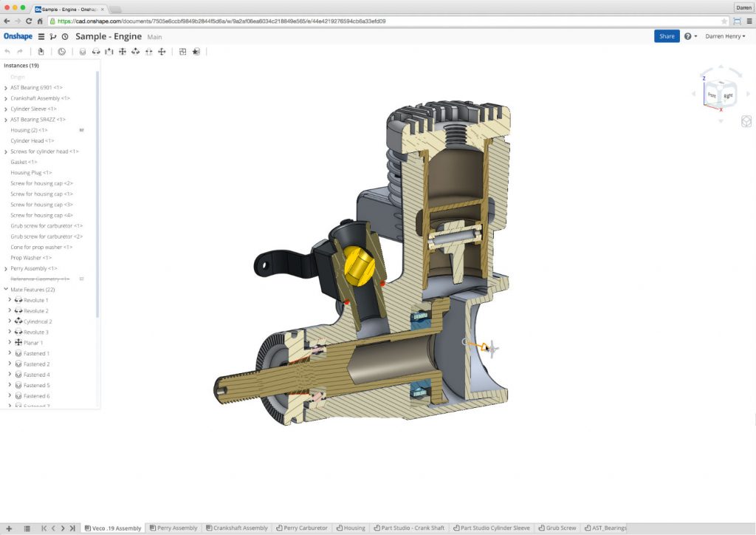Expand the Crankshaft Assembly tree item

(6, 98)
